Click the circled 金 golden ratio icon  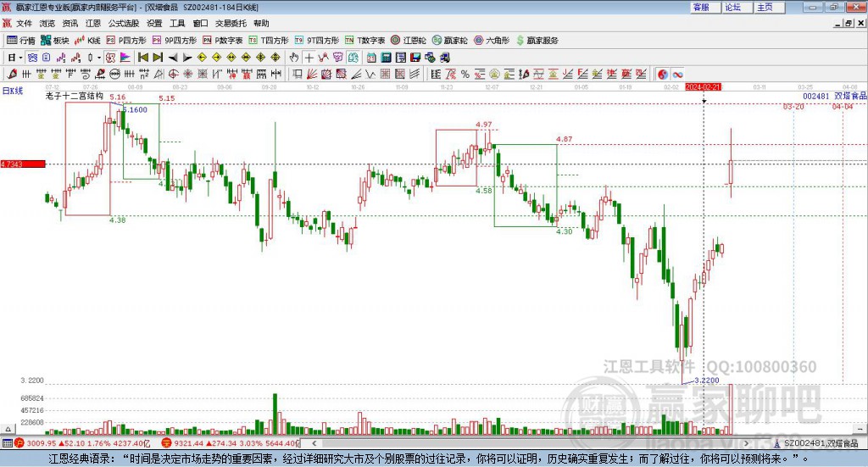(x=494, y=74)
